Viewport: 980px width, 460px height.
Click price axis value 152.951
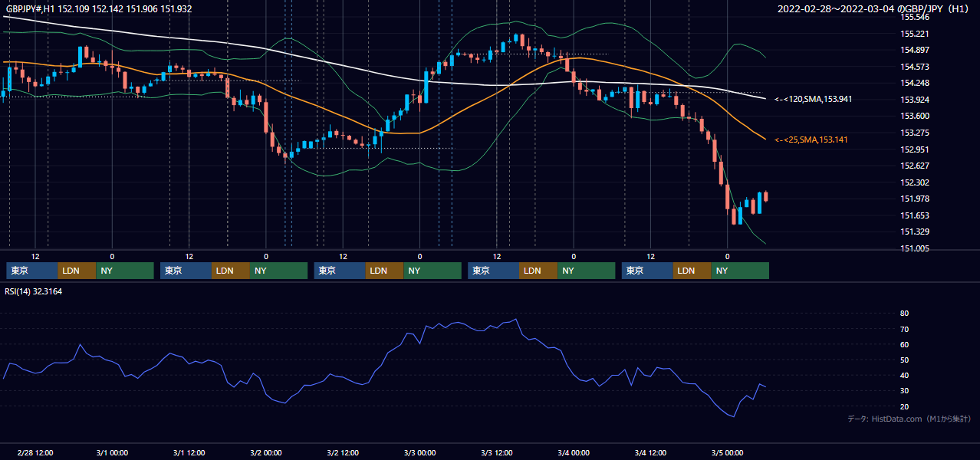point(914,149)
